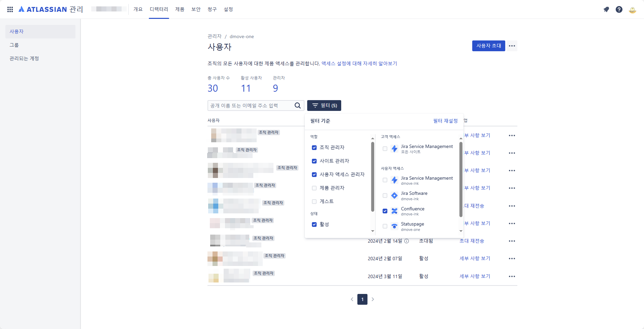
Task: Click the Jira Service Management icon under 고객 액세스
Action: 394,149
